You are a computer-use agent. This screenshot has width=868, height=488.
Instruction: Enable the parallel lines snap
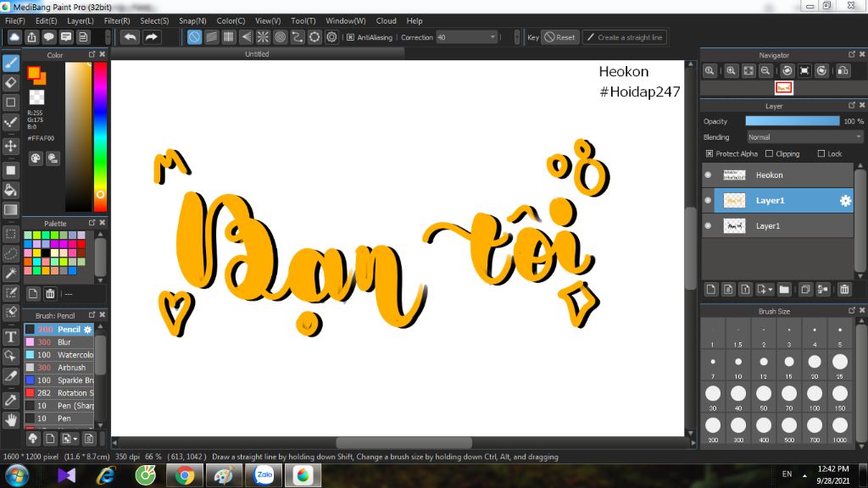tap(211, 37)
